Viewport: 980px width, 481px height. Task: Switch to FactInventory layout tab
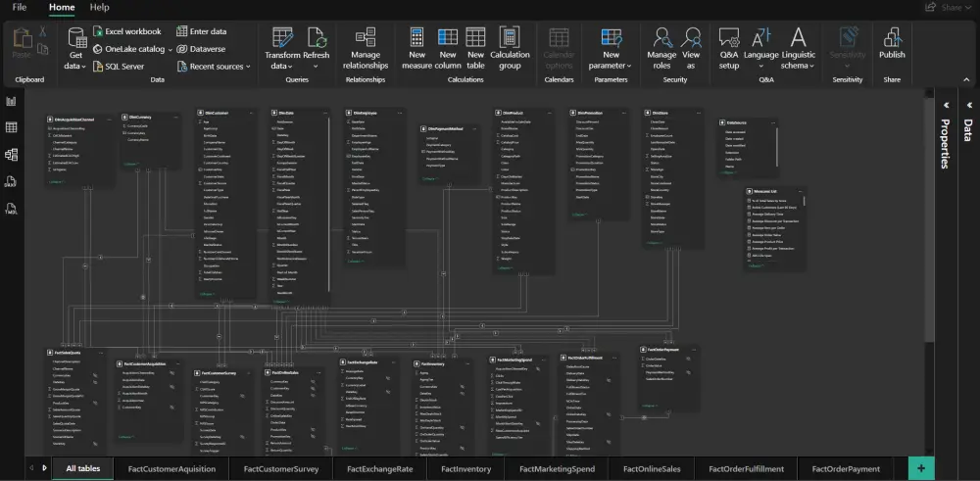[x=466, y=468]
